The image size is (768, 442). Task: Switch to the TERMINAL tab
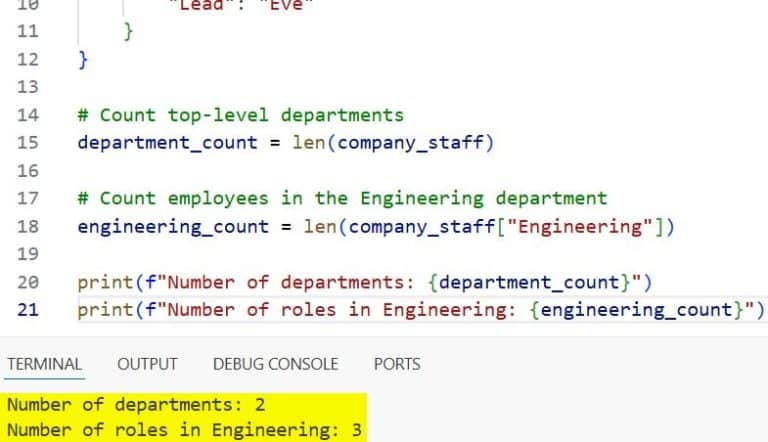[44, 364]
